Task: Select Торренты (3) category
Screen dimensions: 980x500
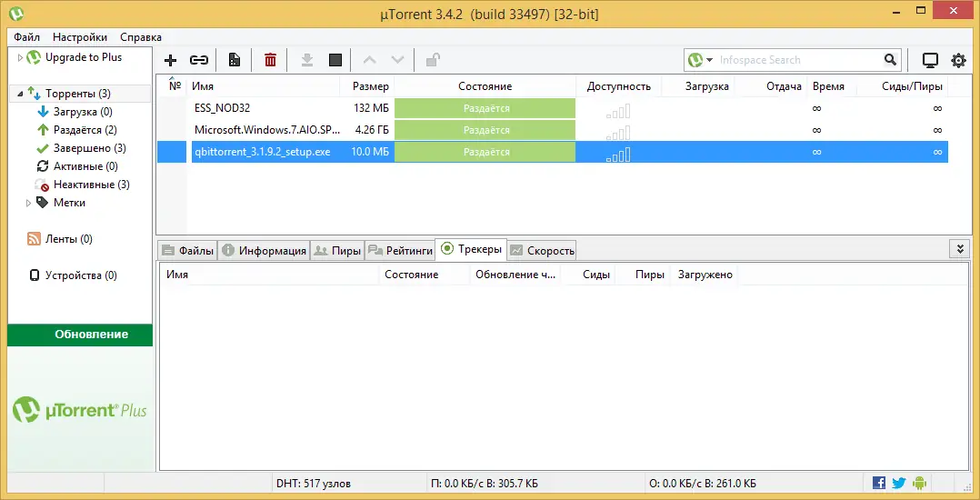Action: (x=78, y=94)
